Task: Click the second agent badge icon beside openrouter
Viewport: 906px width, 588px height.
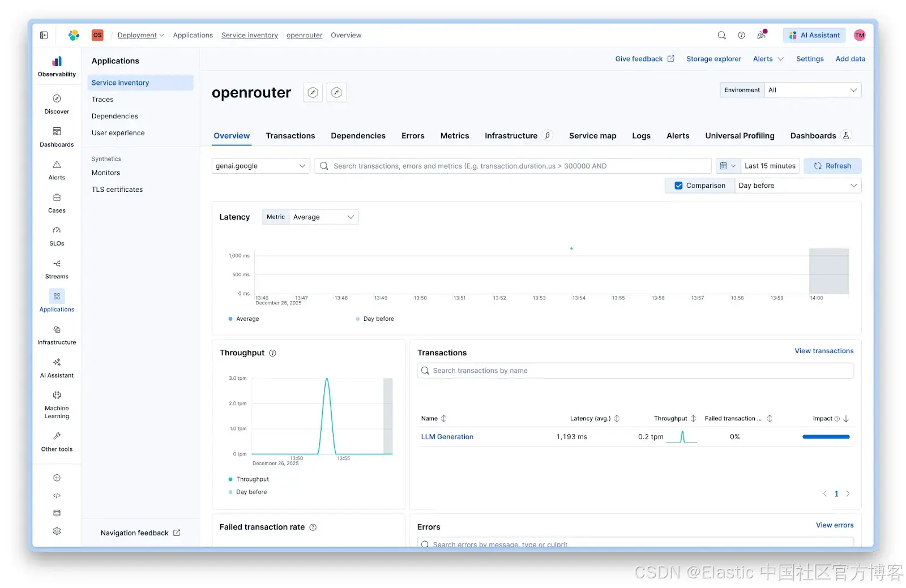Action: coord(336,92)
